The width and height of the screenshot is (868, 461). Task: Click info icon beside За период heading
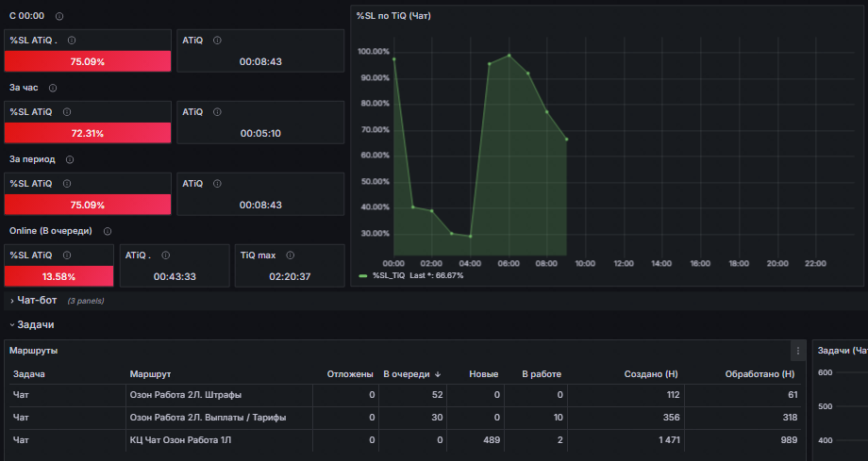(70, 159)
